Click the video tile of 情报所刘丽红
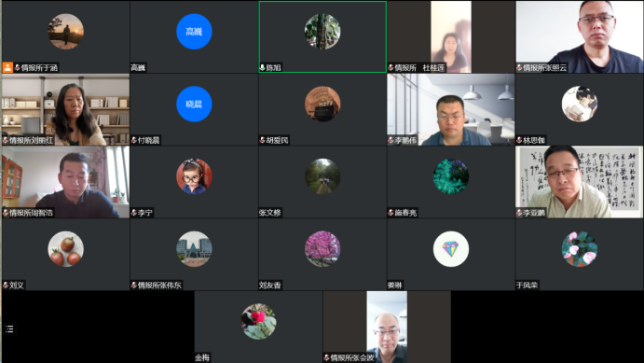Image resolution: width=644 pixels, height=363 pixels. coord(66,110)
